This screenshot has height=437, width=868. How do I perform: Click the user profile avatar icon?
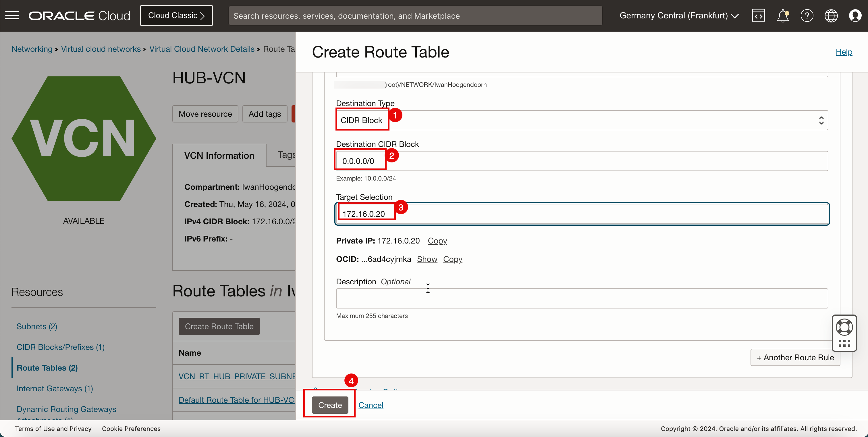coord(855,16)
